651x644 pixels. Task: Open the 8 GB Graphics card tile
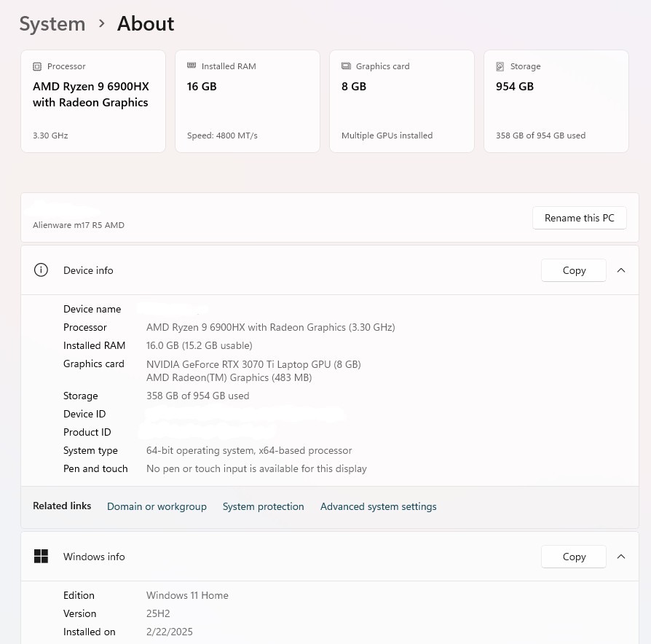click(402, 101)
